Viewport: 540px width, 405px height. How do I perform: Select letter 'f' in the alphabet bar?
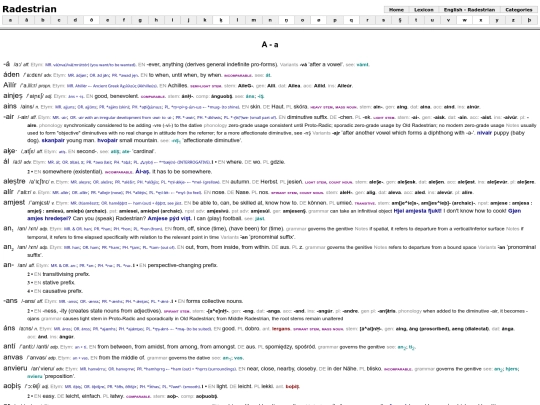pyautogui.click(x=124, y=20)
